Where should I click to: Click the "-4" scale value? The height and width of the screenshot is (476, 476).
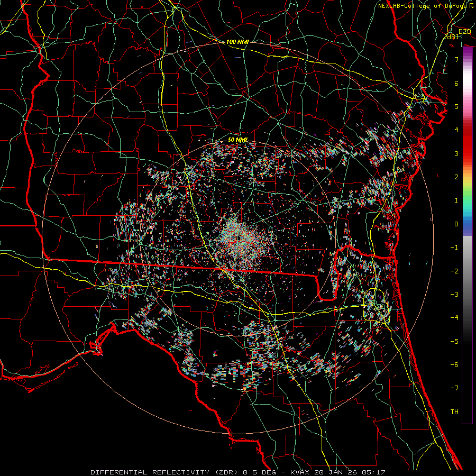point(454,318)
